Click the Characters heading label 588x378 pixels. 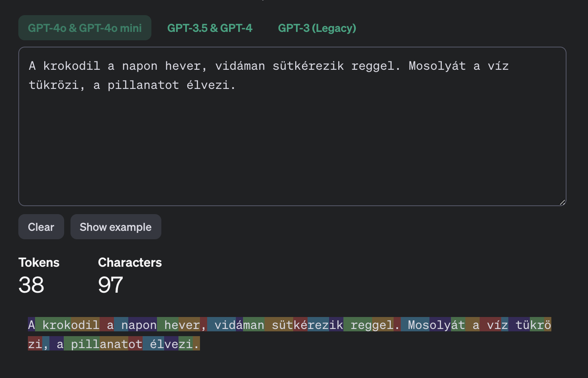tap(129, 262)
